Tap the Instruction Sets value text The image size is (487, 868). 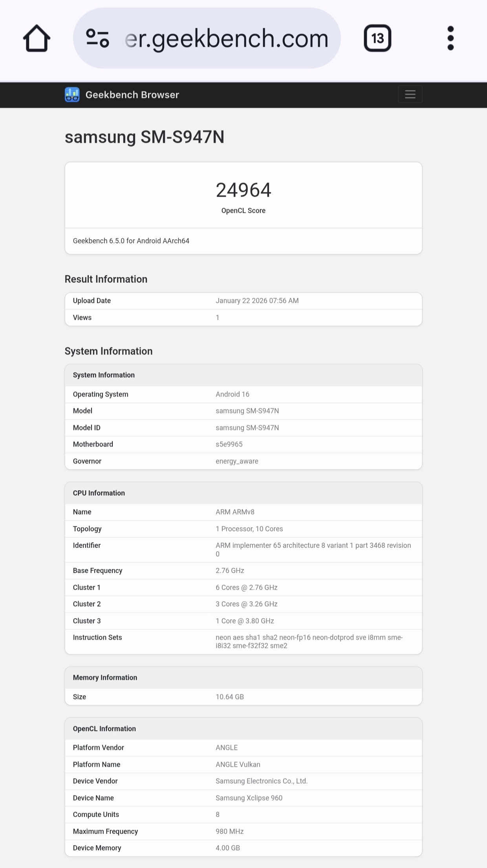click(x=309, y=641)
